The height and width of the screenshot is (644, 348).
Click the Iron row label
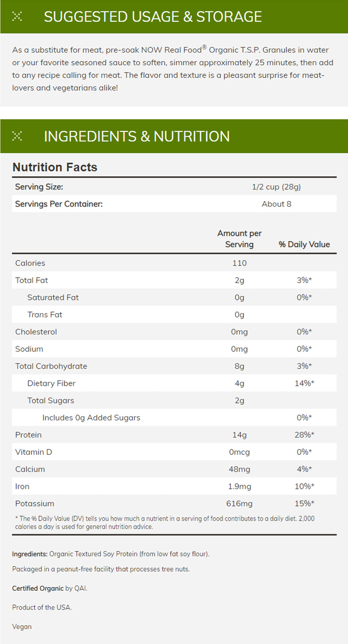(22, 486)
